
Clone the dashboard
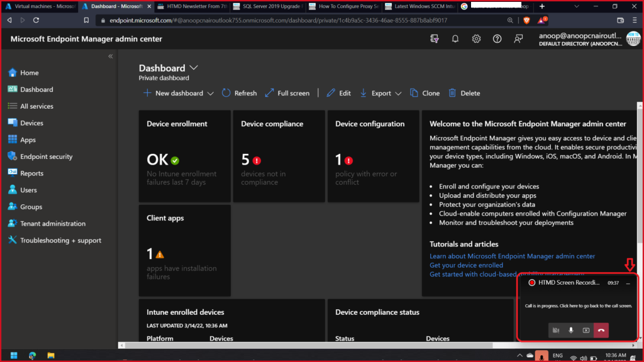[x=425, y=93]
